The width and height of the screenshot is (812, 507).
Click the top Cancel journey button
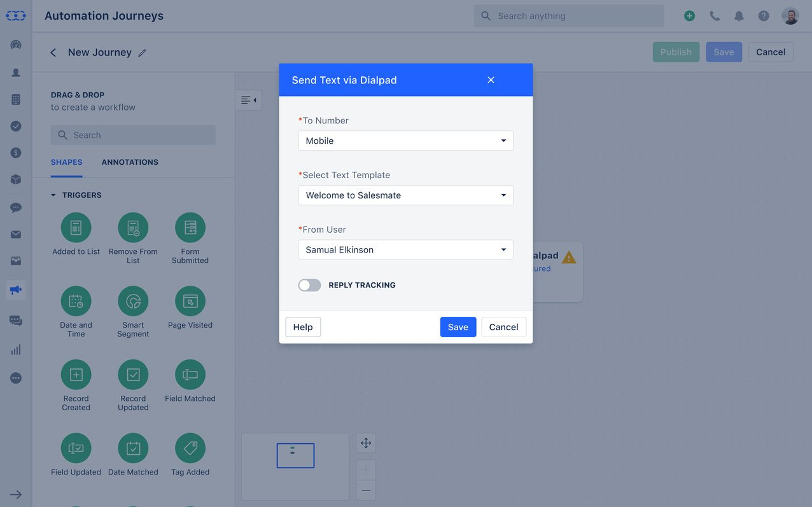[771, 52]
